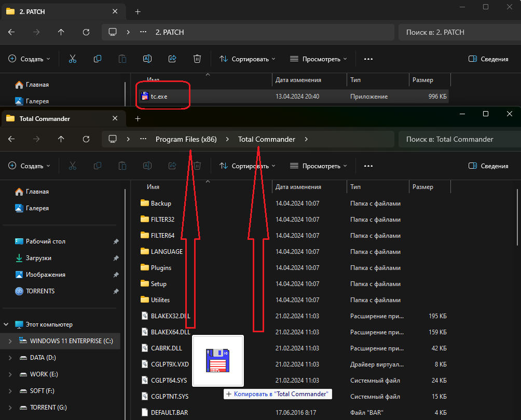
Task: Open the three-dots more menu in Total Commander toolbar
Action: 368,166
